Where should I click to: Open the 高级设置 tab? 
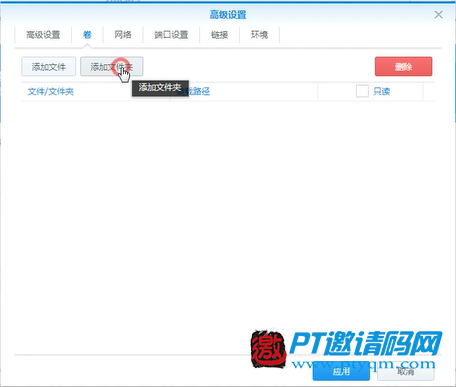(x=43, y=35)
